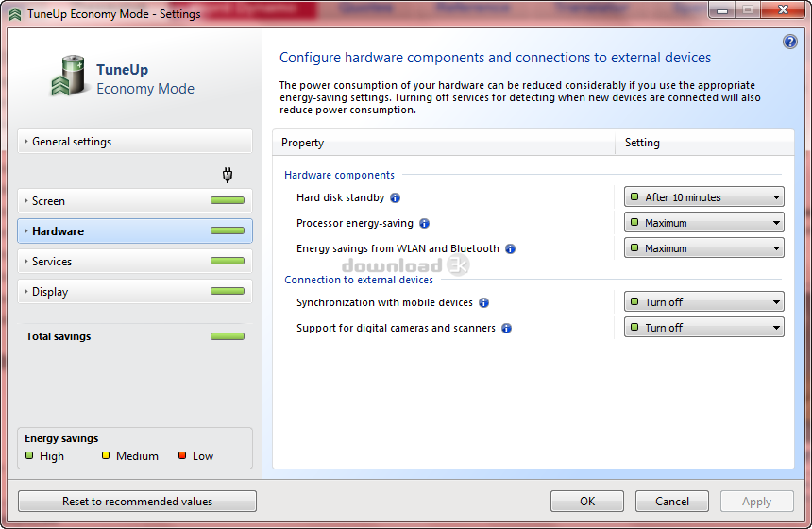Click info icon for Synchronization with mobile devices
This screenshot has width=812, height=529.
click(x=483, y=303)
